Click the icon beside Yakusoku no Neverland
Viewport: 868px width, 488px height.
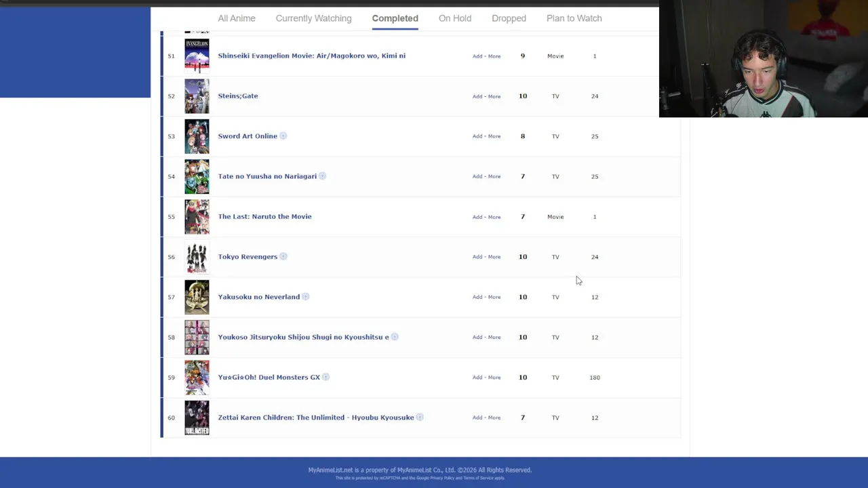306,297
